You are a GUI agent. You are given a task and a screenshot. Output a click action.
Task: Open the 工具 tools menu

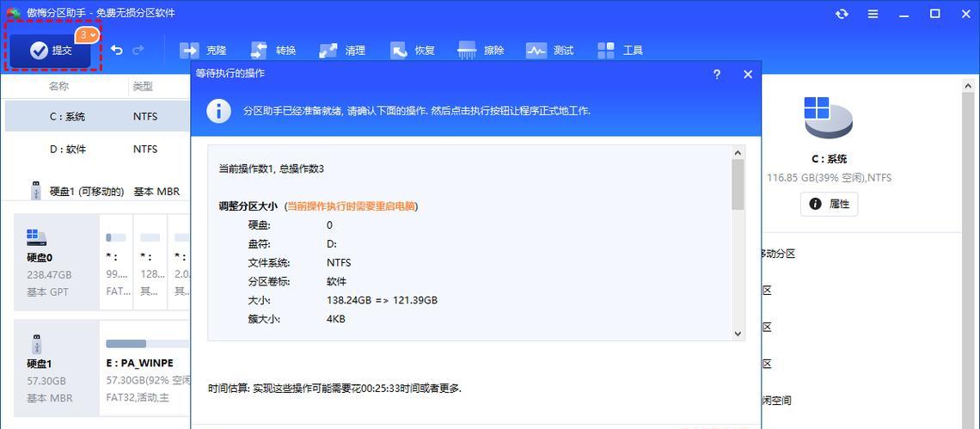pos(619,51)
